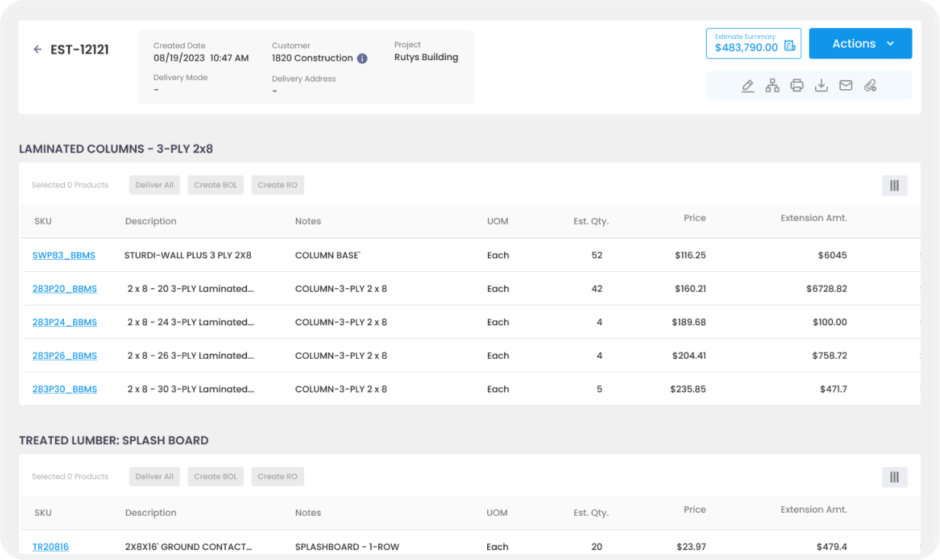940x560 pixels.
Task: Select the COLUMN BASE` note cell
Action: [x=328, y=255]
